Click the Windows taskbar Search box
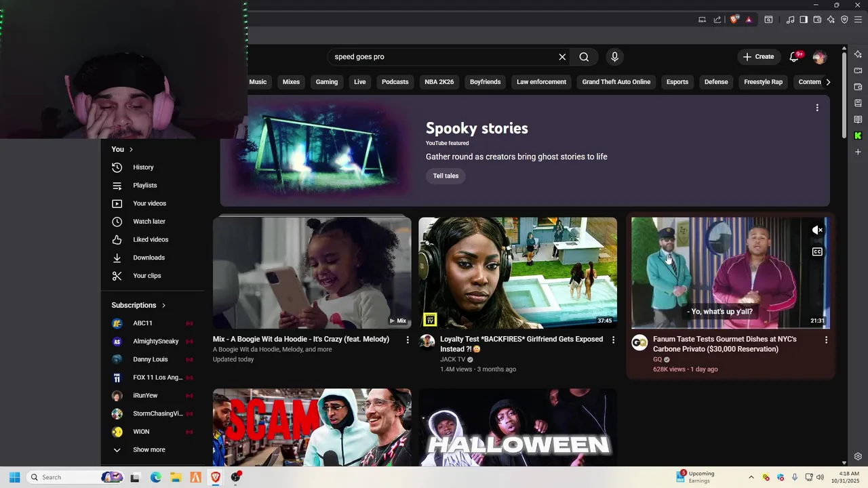868x488 pixels. pos(76,477)
